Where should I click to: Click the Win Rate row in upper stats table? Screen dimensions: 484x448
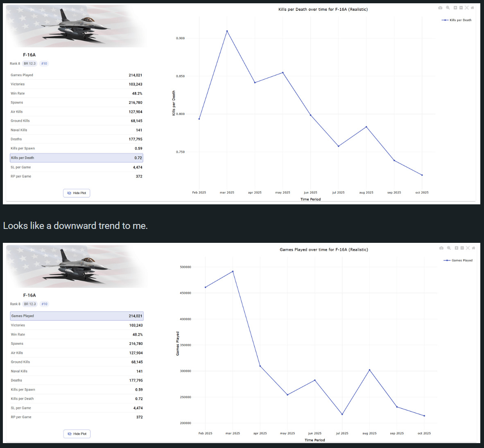(x=77, y=93)
